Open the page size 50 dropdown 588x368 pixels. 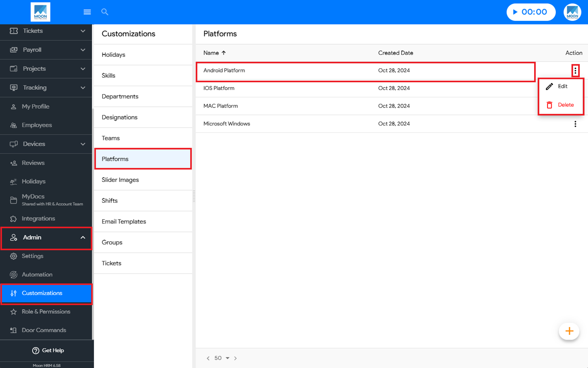click(222, 358)
